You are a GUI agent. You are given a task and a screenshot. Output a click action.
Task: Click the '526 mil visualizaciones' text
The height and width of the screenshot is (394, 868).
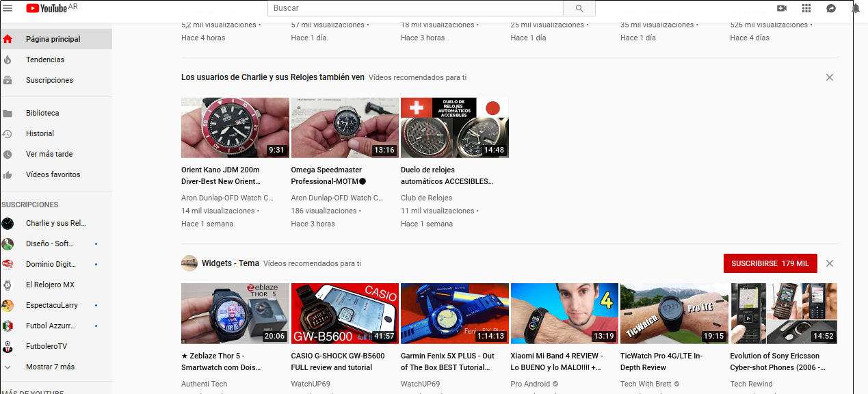(x=769, y=25)
